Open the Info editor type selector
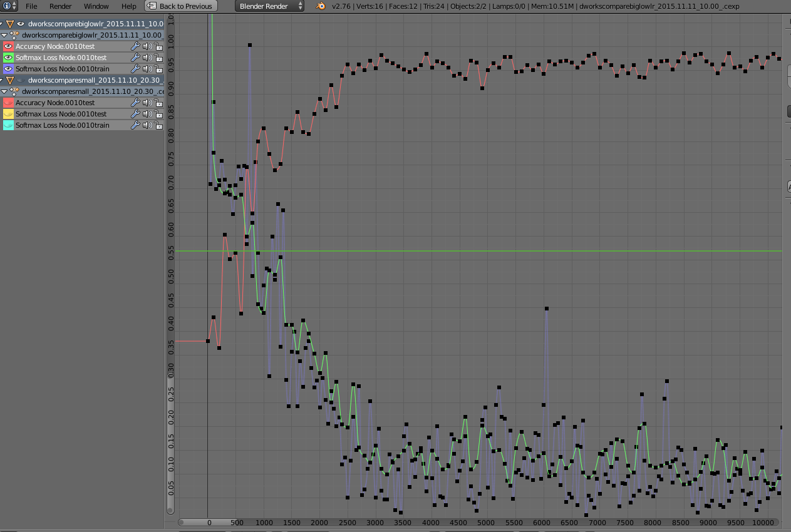The height and width of the screenshot is (532, 791). [x=9, y=6]
